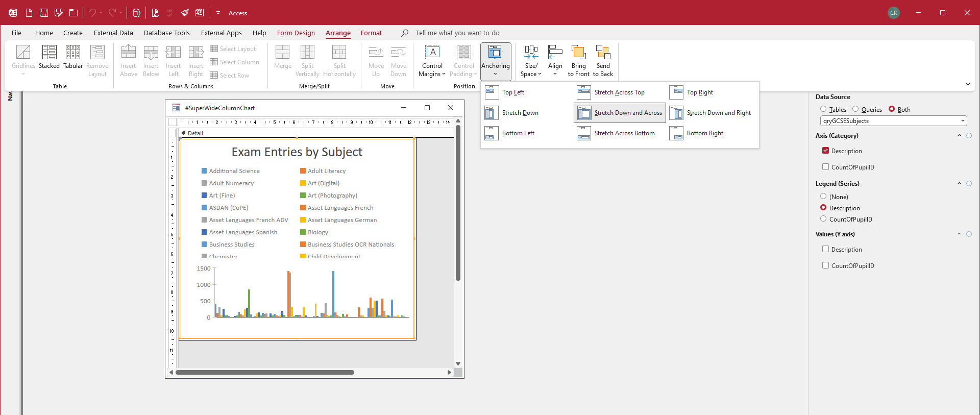Select the Queries data source radio button
Image resolution: width=980 pixels, height=415 pixels.
[x=855, y=109]
